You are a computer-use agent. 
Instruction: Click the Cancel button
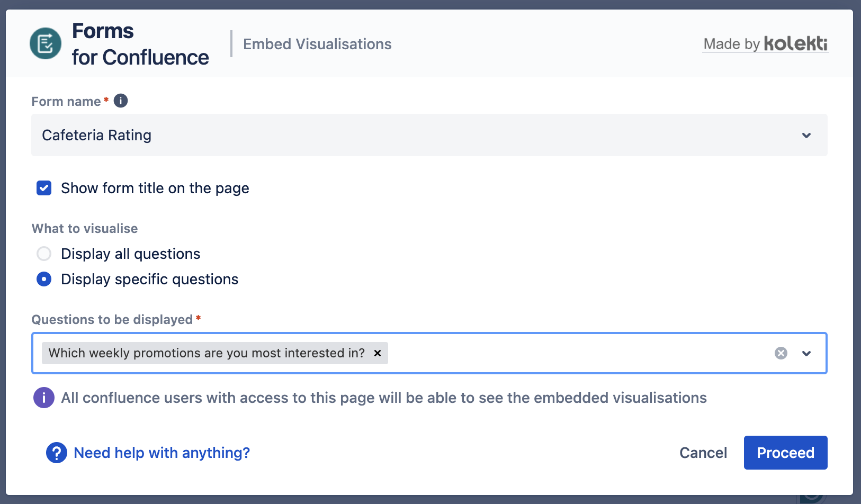point(703,453)
